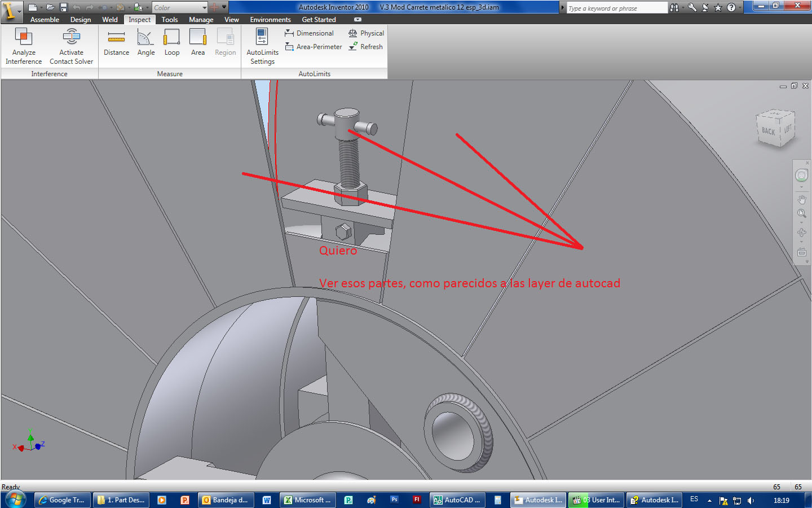Select the Loop measure tool
The image size is (812, 508).
172,42
